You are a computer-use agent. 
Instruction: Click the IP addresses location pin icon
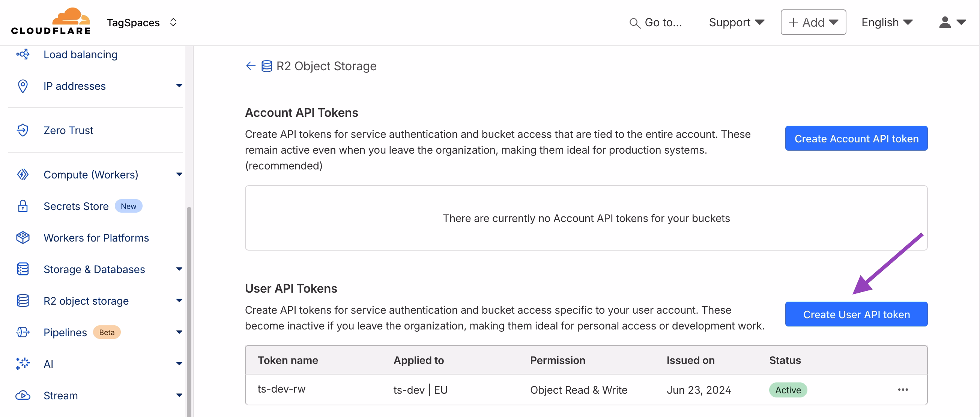[23, 86]
